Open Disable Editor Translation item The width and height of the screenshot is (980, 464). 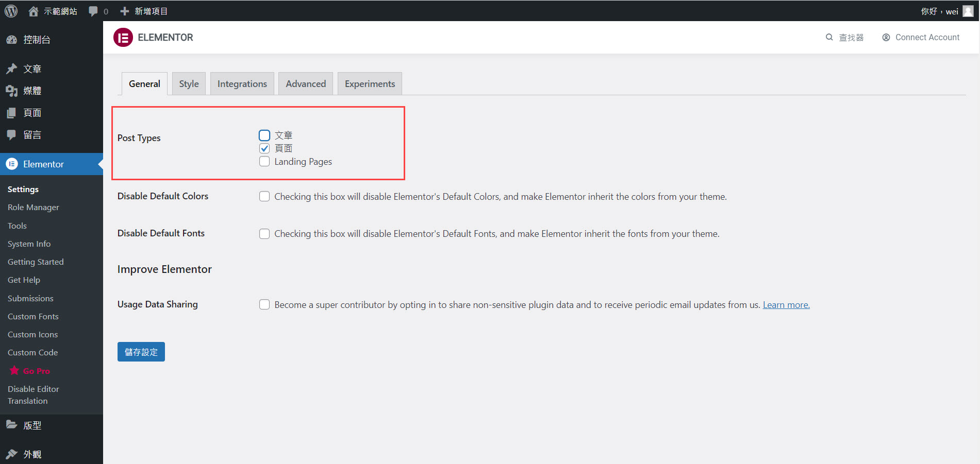click(x=34, y=395)
